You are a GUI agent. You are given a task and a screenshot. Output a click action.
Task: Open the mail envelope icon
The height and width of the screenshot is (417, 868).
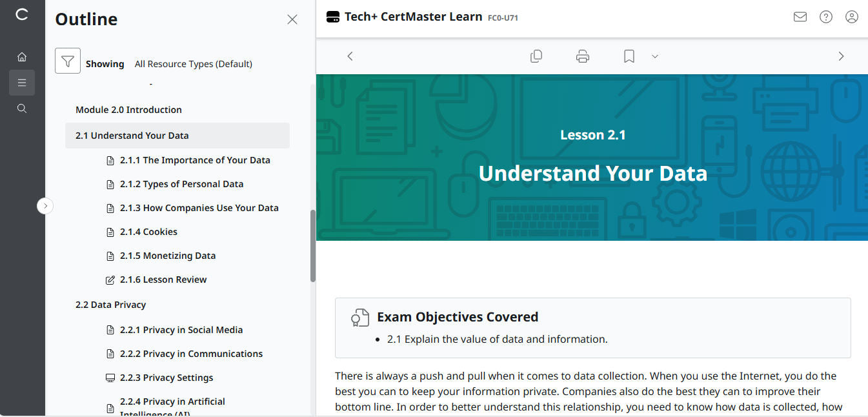(800, 17)
